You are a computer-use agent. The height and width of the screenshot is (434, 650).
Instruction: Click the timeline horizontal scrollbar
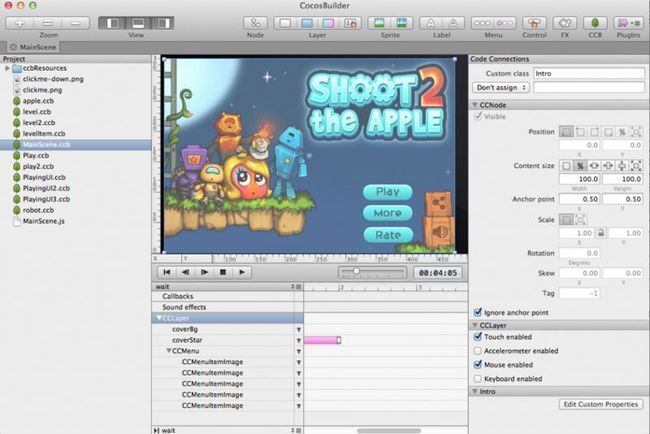389,431
